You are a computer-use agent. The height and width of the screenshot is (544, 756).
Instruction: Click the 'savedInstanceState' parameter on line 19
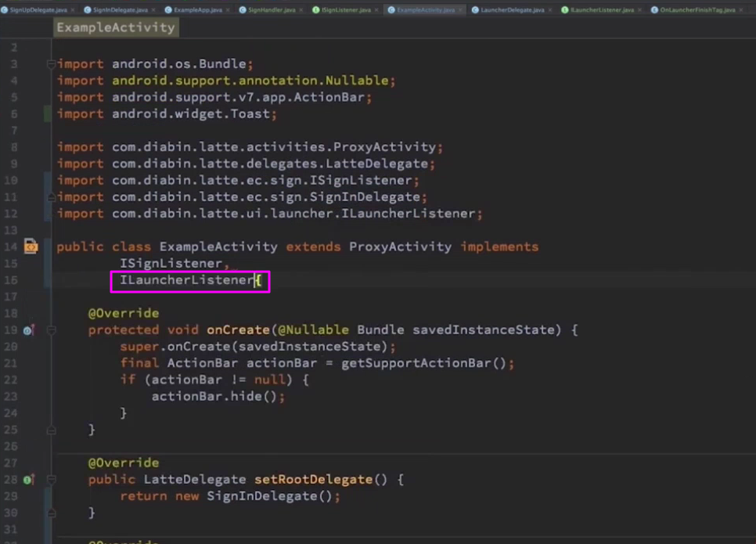[x=484, y=330]
